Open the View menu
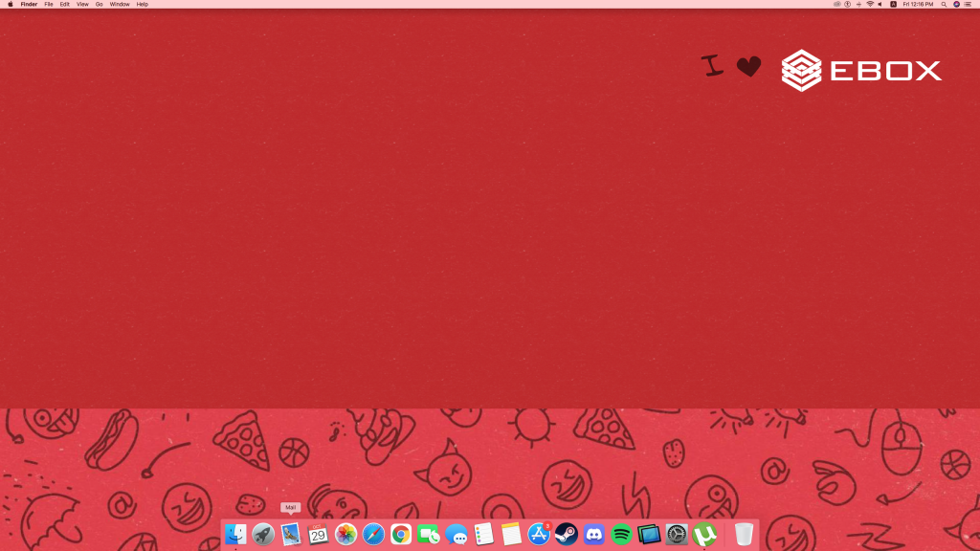Screen dimensions: 980x551 pyautogui.click(x=82, y=5)
